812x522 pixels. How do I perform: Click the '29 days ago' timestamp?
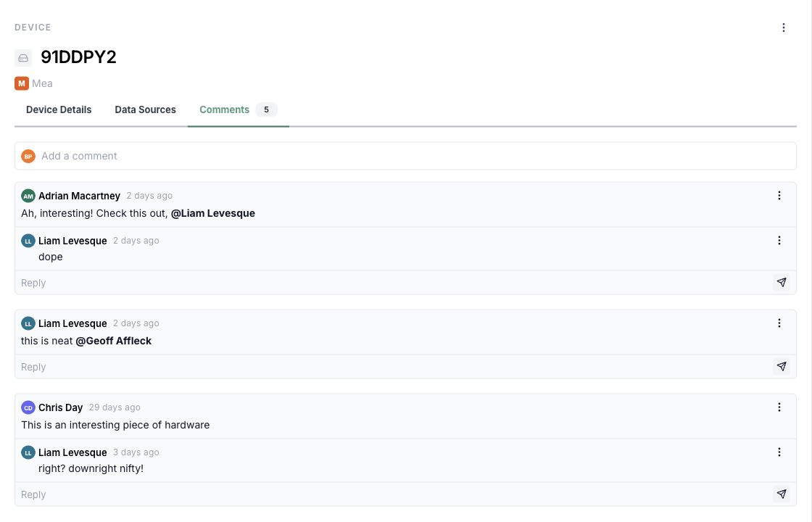[x=115, y=407]
